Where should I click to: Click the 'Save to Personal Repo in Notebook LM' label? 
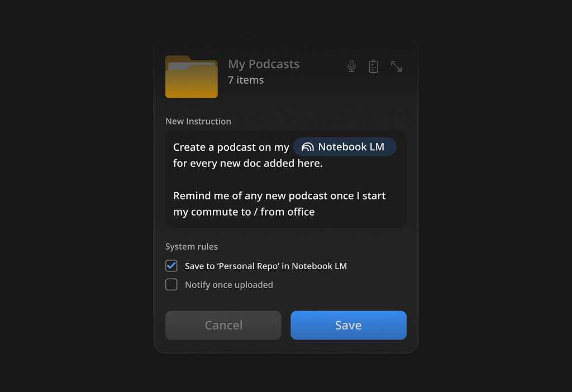point(265,266)
